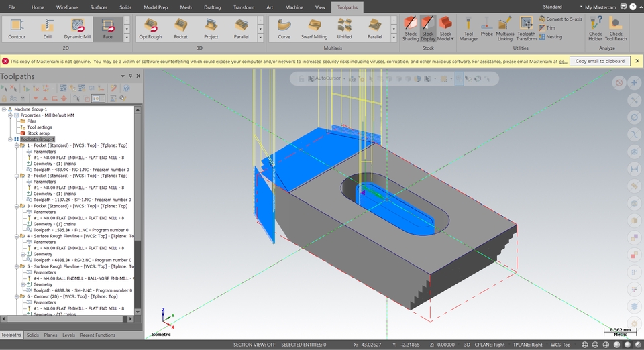644x350 pixels.
Task: Select the Unified multiaxis toolpath
Action: tap(344, 28)
